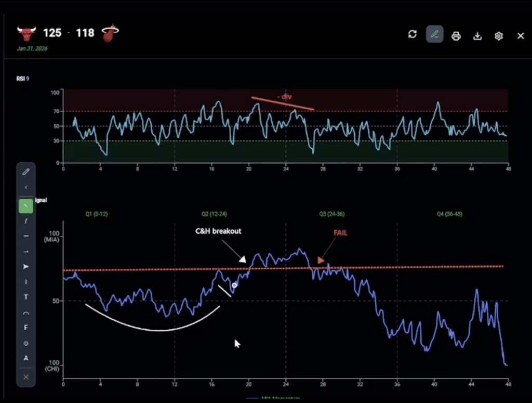Select the Pencil drawing tool

[x=26, y=172]
